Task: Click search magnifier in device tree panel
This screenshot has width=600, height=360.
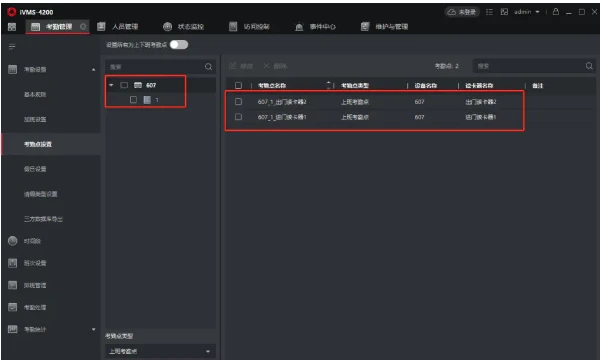Action: pos(208,67)
